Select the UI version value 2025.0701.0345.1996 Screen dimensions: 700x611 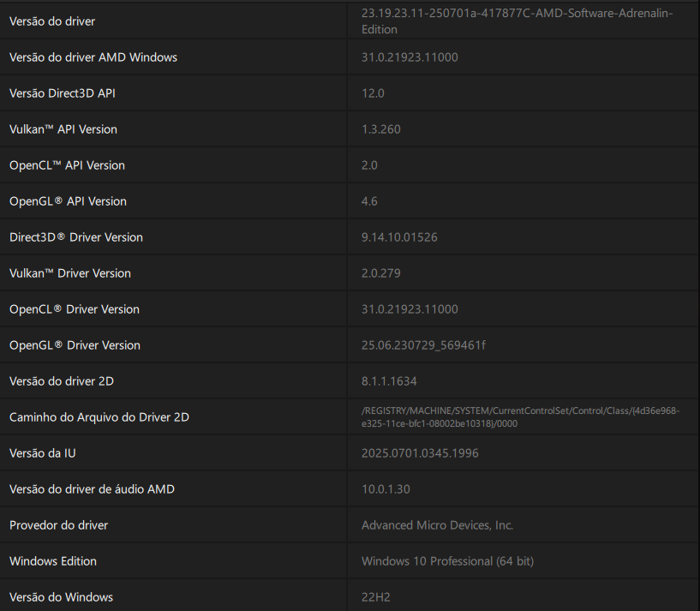pyautogui.click(x=420, y=453)
